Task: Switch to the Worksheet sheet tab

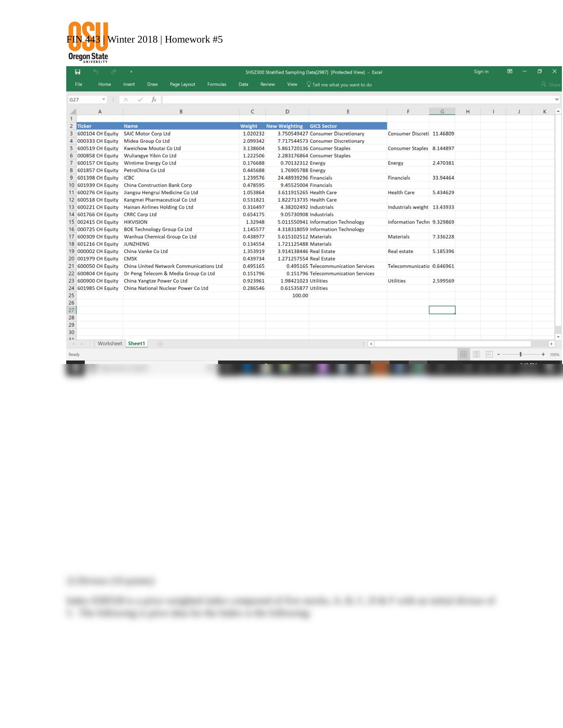Action: point(110,343)
